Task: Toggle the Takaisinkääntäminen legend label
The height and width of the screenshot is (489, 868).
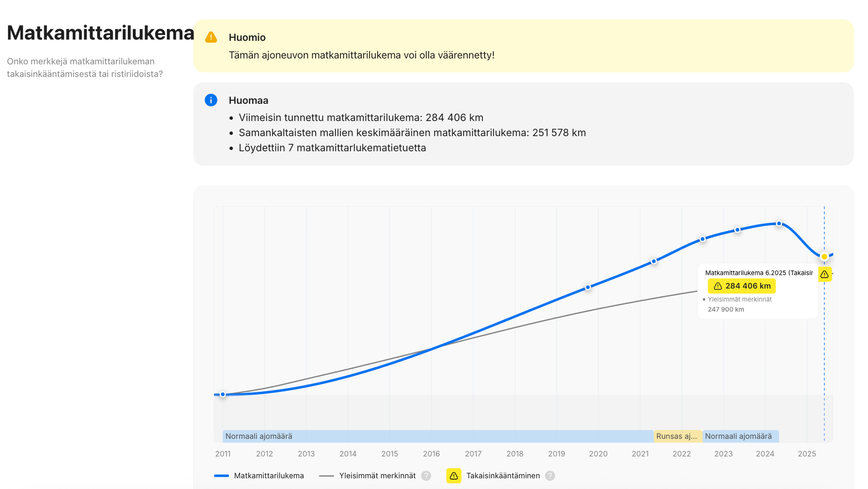Action: (503, 475)
